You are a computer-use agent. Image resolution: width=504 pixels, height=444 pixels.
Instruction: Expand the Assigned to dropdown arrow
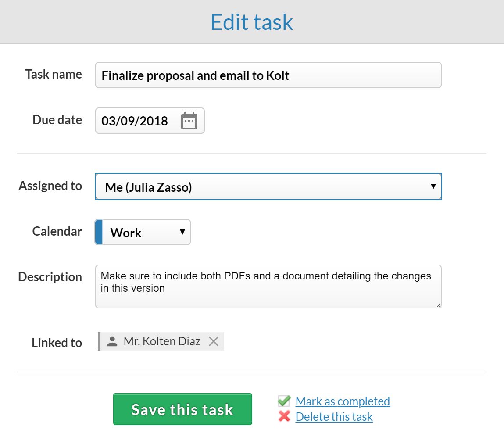[433, 186]
